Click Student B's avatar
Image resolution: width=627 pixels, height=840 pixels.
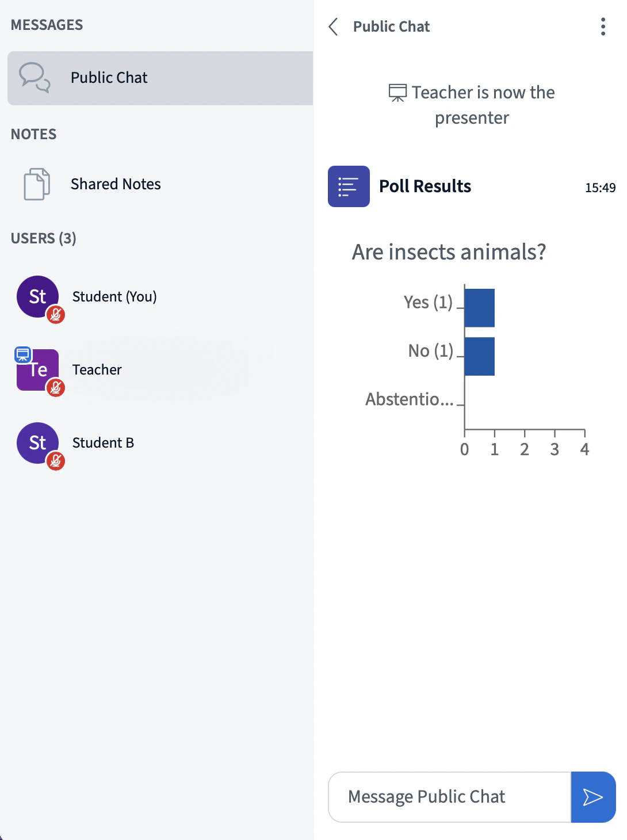[x=37, y=442]
